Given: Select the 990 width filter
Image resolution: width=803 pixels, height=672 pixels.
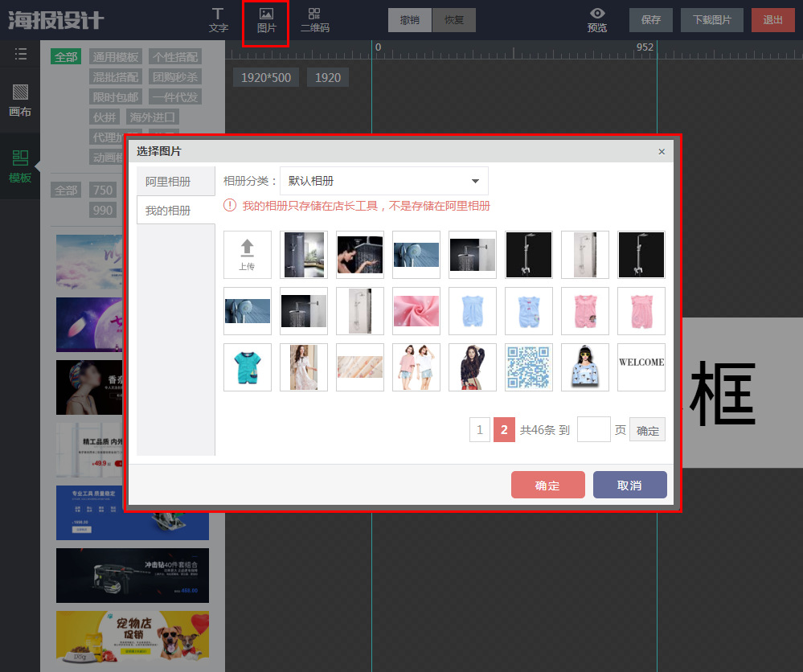Looking at the screenshot, I should pos(102,210).
